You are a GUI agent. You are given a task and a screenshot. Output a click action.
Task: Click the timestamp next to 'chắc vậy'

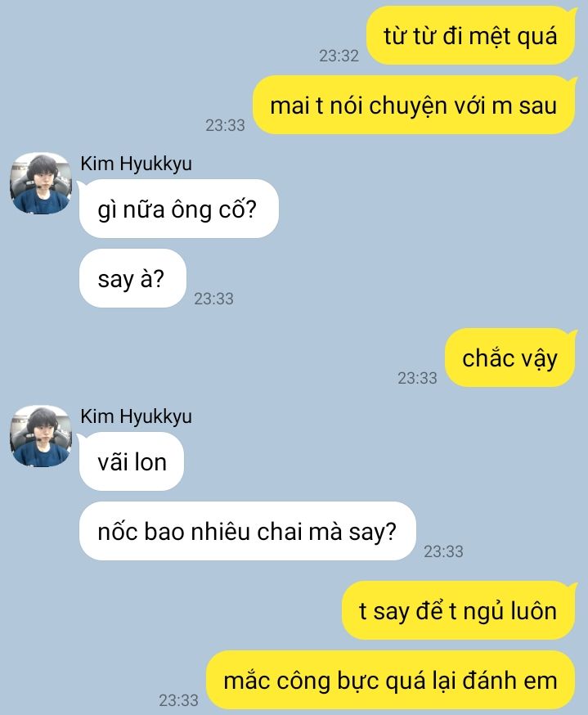[x=417, y=378]
